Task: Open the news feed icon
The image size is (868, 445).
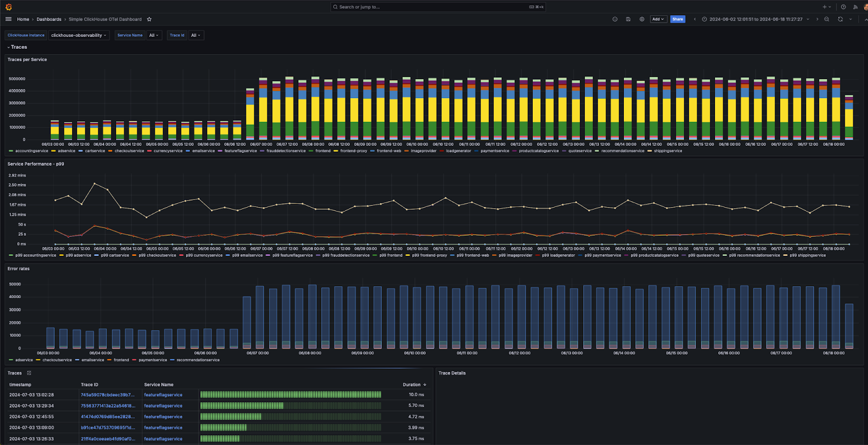Action: (x=855, y=7)
